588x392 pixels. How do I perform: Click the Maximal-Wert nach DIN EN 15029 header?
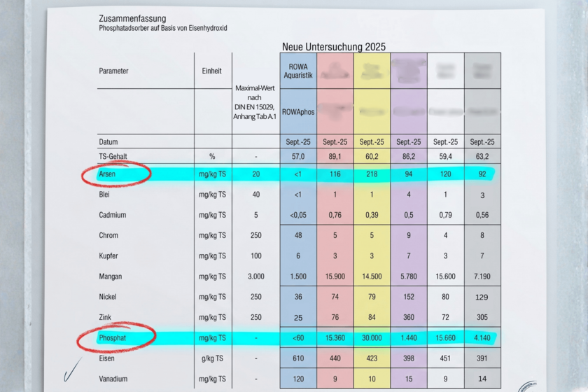tap(255, 102)
